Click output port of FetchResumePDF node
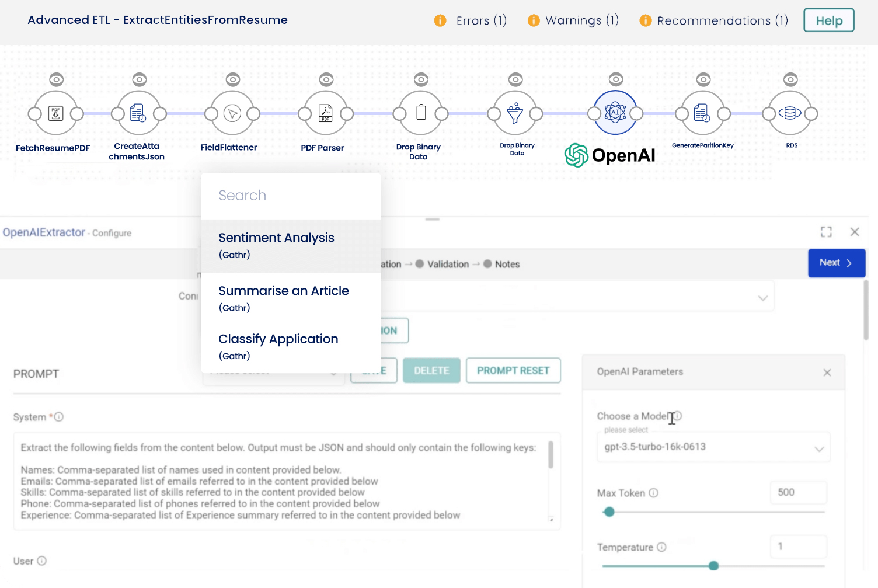Viewport: 878px width, 588px height. (x=77, y=113)
